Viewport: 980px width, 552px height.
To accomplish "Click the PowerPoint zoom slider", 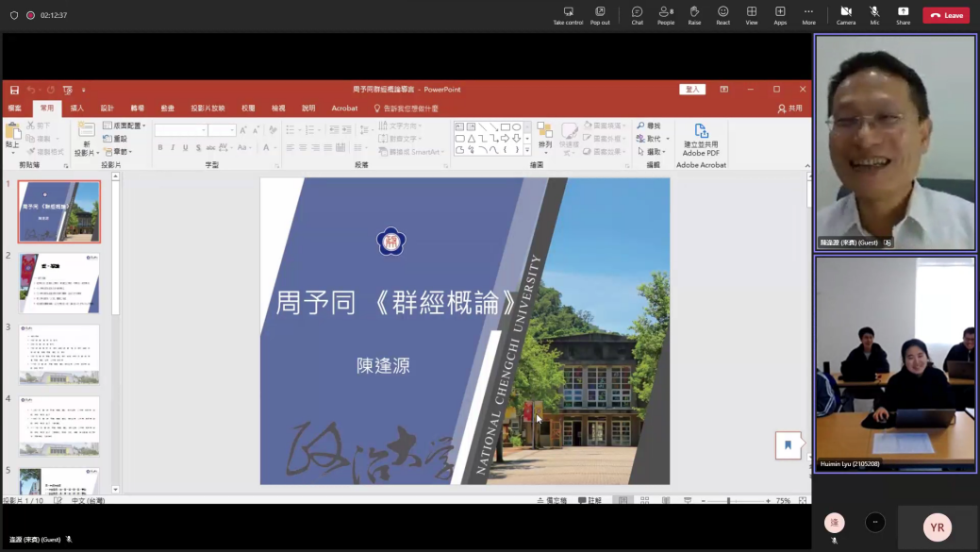I will click(x=736, y=501).
